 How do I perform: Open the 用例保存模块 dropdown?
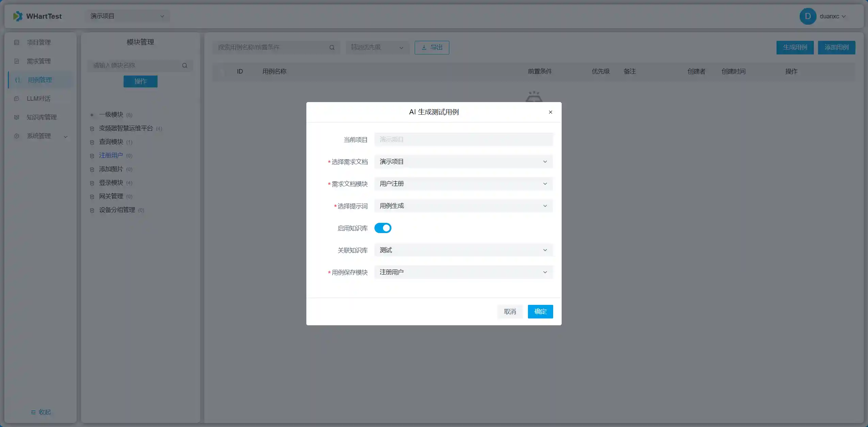coord(463,272)
